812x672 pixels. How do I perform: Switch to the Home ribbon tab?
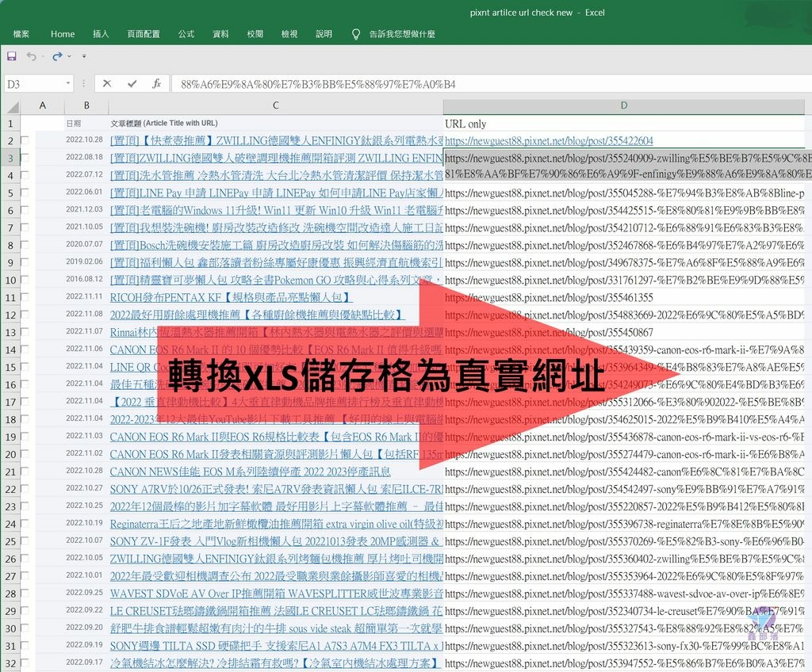(x=63, y=34)
